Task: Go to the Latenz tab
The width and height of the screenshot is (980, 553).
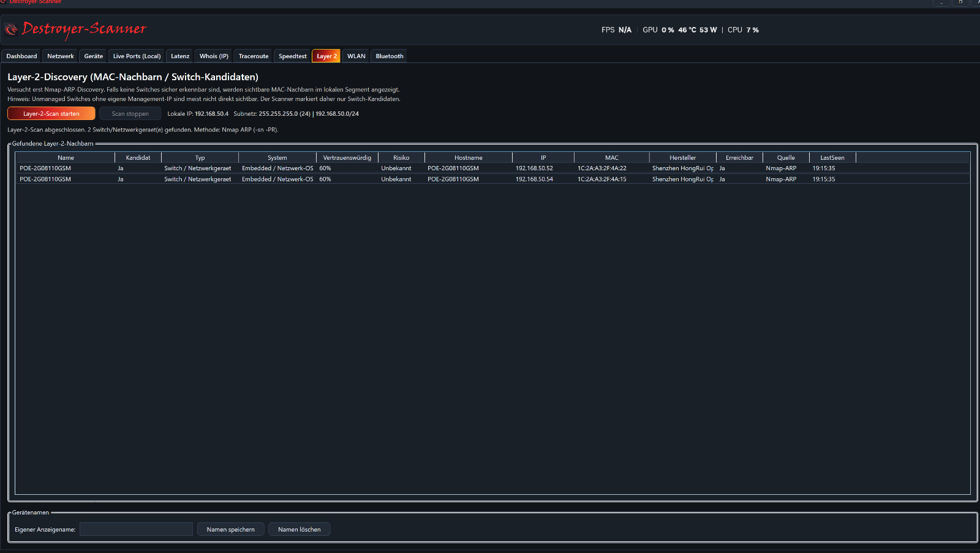Action: (180, 56)
